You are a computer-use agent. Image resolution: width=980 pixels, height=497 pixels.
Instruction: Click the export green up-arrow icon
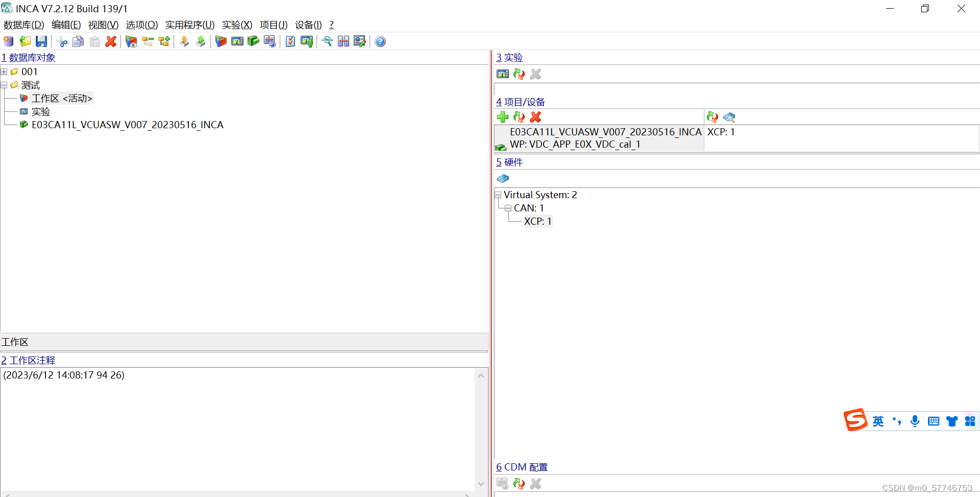[x=201, y=41]
